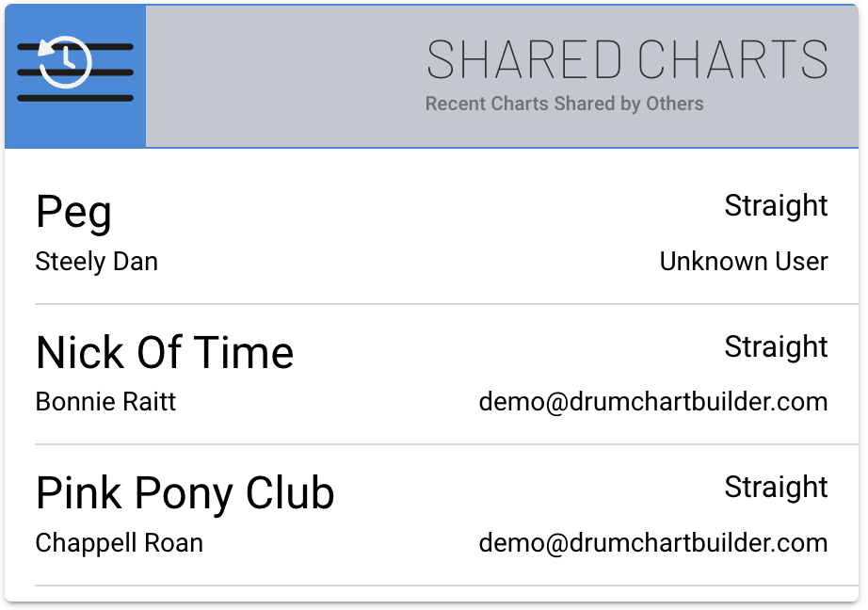
Task: Click the Unknown User label
Action: [x=744, y=262]
